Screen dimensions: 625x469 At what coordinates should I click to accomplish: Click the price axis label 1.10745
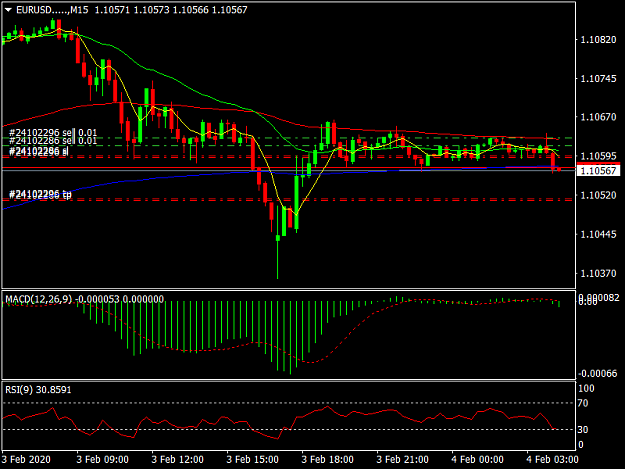coord(598,78)
